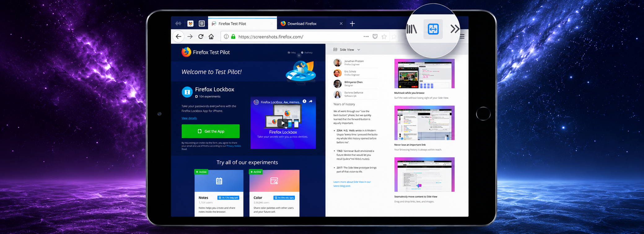Play the Firefox Lockbox video
Screen dimensions: 644x234
click(x=282, y=123)
